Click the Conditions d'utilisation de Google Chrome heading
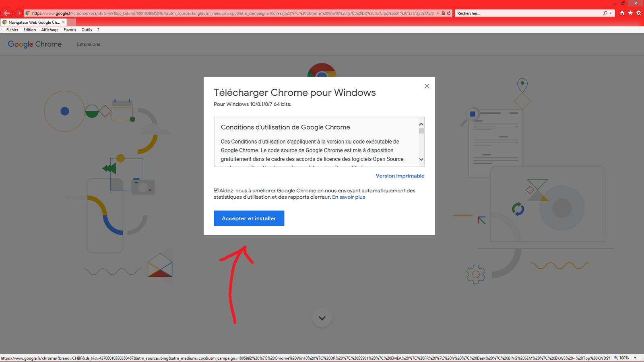 (285, 127)
